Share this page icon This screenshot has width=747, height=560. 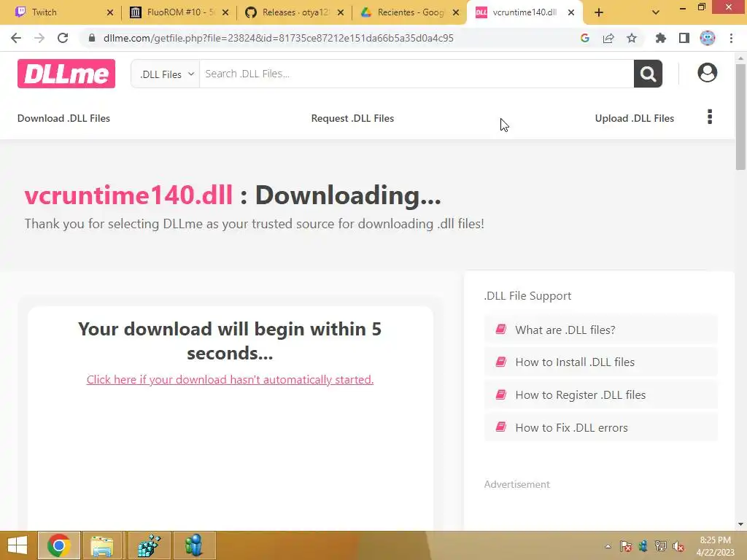(x=608, y=38)
